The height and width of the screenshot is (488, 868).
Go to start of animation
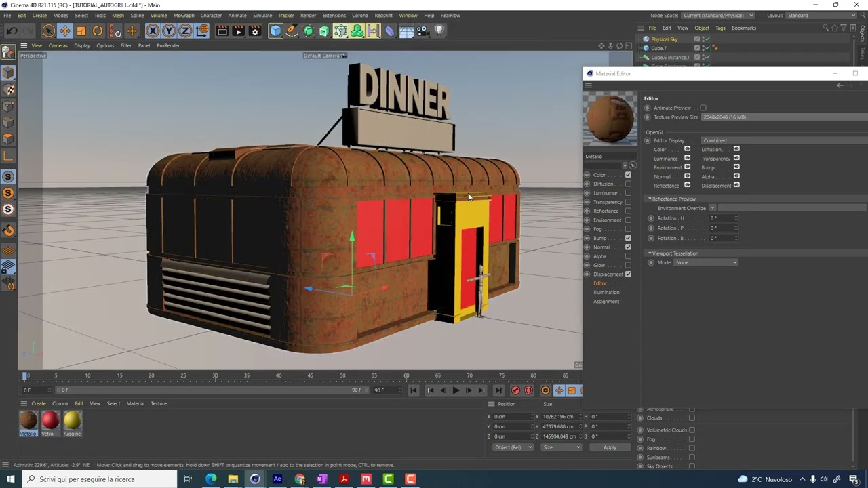click(x=414, y=390)
